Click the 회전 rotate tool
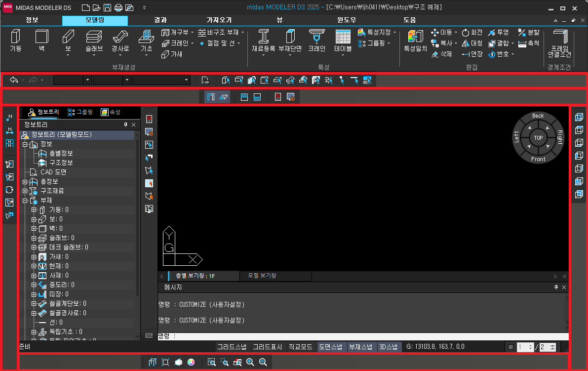 coord(472,32)
